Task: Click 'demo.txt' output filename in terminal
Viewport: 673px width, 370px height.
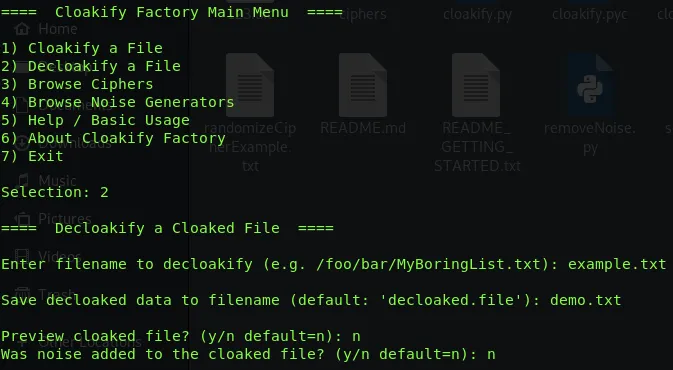Action: click(586, 300)
